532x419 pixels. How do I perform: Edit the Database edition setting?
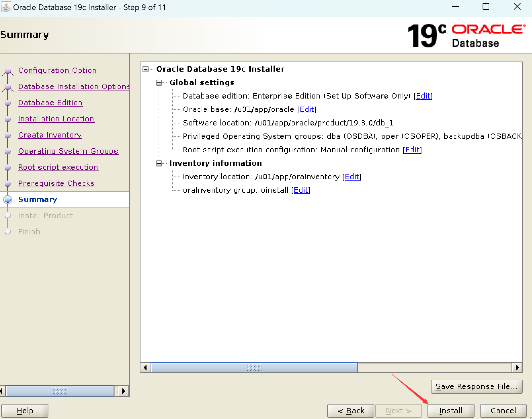[x=423, y=96]
